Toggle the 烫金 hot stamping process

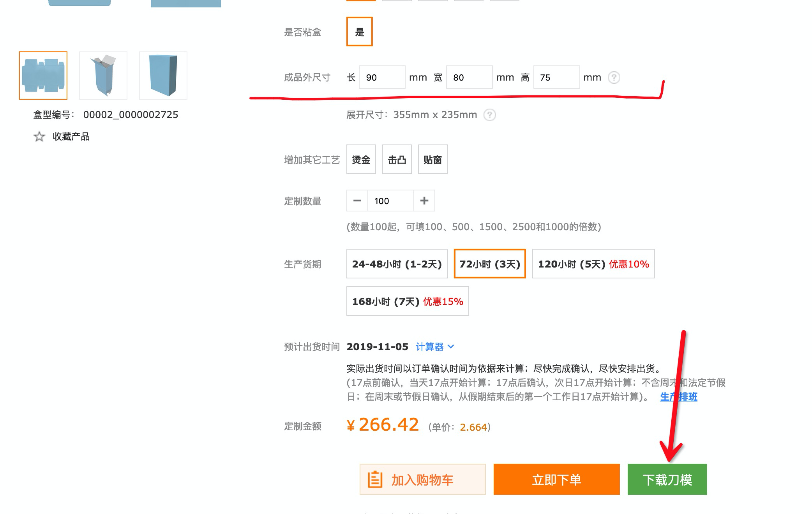click(x=361, y=159)
